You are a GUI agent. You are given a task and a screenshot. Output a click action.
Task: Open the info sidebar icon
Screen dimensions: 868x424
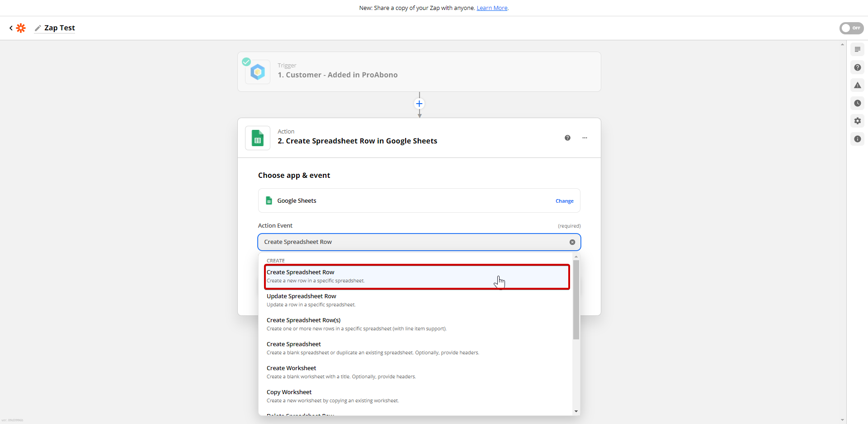tap(858, 139)
